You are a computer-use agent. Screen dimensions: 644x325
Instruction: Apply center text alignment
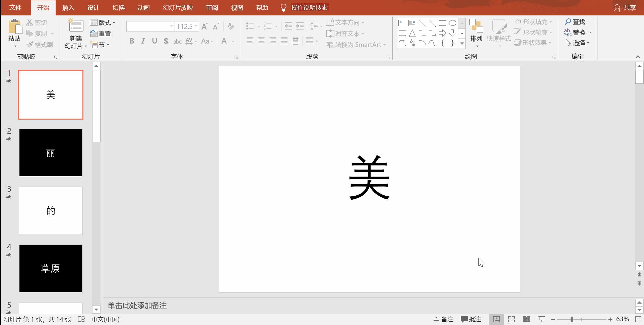[x=261, y=41]
